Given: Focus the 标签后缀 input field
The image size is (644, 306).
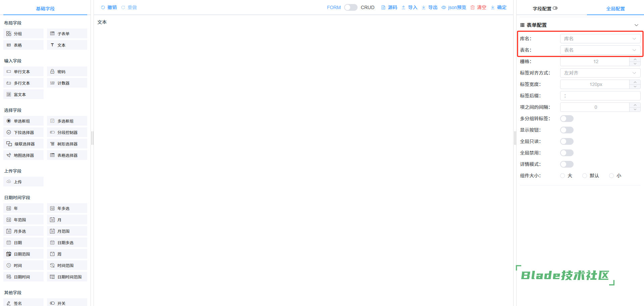Looking at the screenshot, I should click(x=600, y=96).
